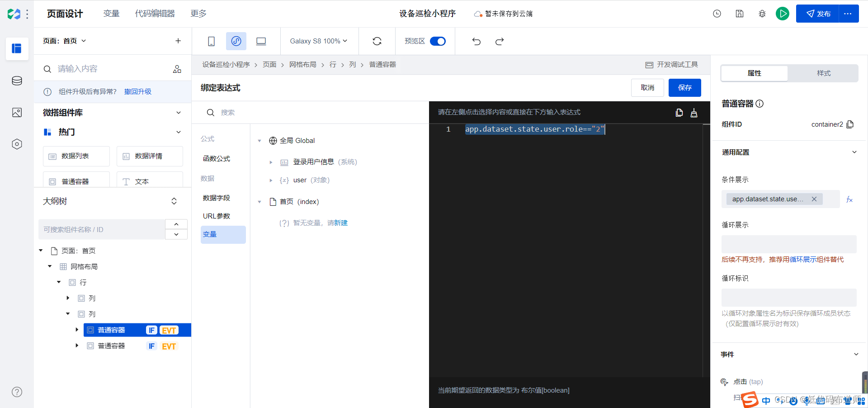Collapse the 首页 (index) variable node
868x408 pixels.
[259, 202]
